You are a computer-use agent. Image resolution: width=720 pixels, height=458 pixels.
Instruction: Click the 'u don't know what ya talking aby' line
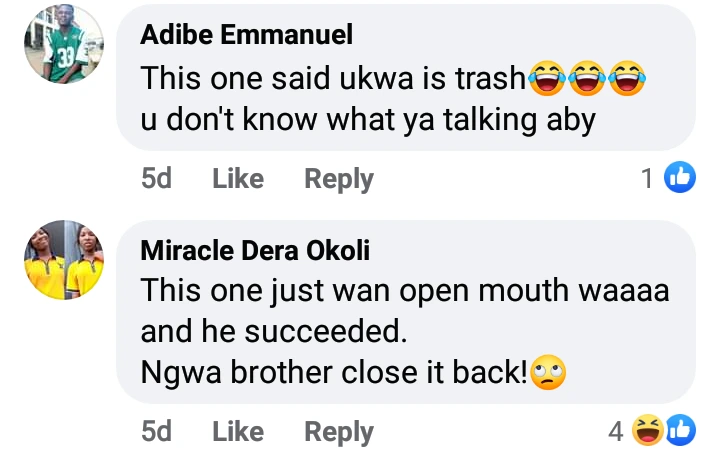point(368,120)
